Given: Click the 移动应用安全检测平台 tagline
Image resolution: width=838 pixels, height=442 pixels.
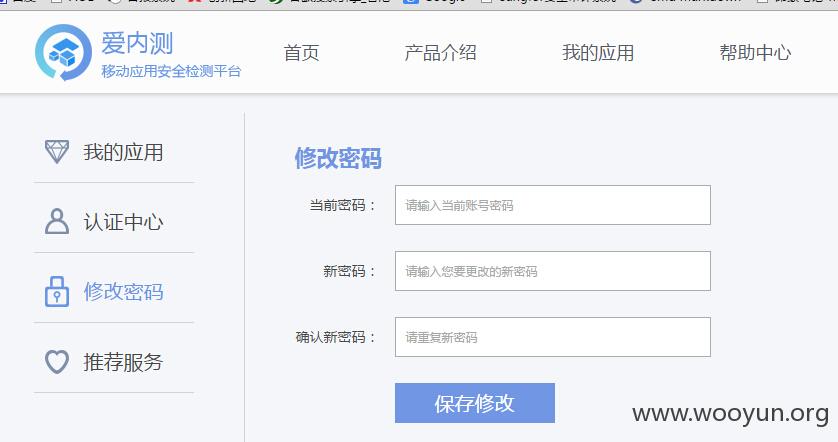Looking at the screenshot, I should tap(171, 71).
